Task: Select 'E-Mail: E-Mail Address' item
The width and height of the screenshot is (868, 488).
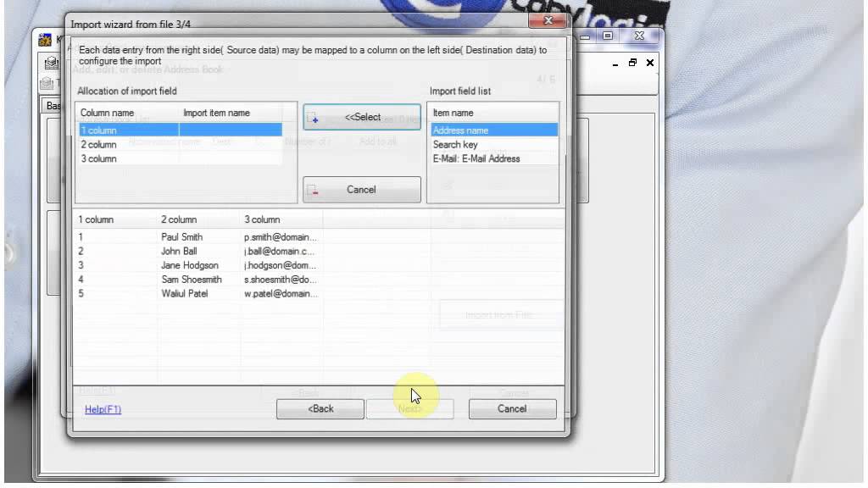Action: tap(494, 158)
